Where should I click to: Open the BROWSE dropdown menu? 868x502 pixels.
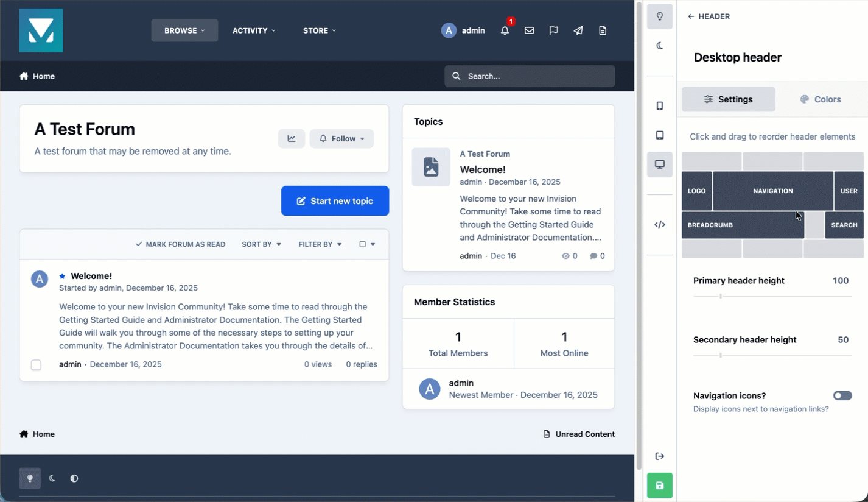184,30
